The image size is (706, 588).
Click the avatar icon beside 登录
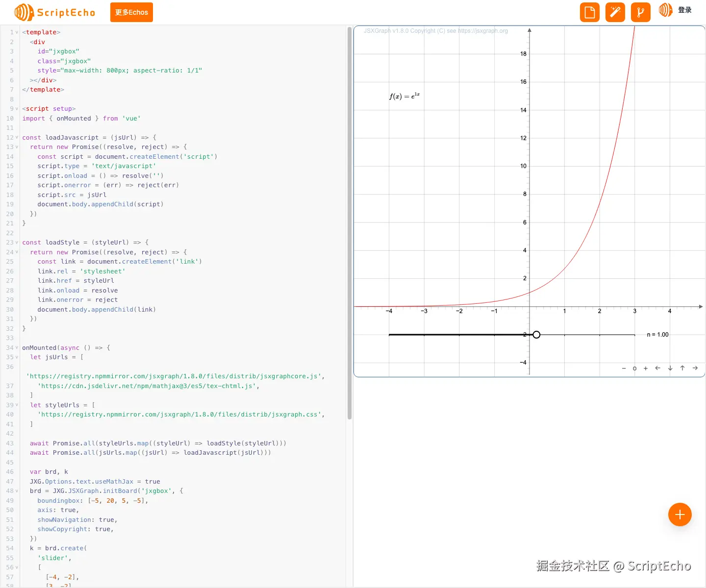coord(665,10)
